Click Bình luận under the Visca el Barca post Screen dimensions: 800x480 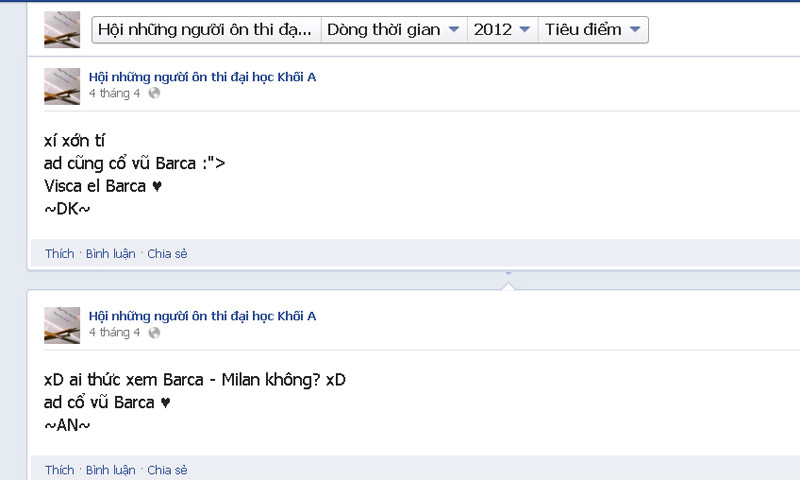[110, 254]
